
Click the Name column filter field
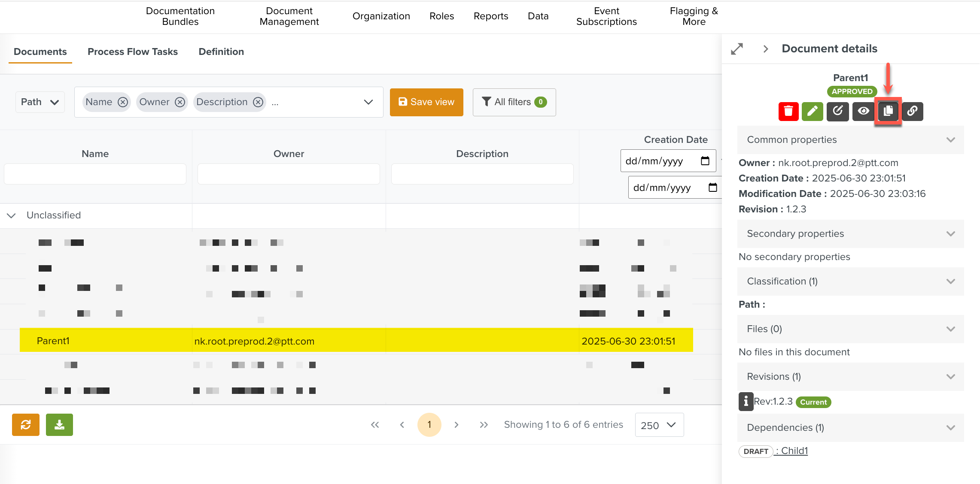(x=95, y=174)
